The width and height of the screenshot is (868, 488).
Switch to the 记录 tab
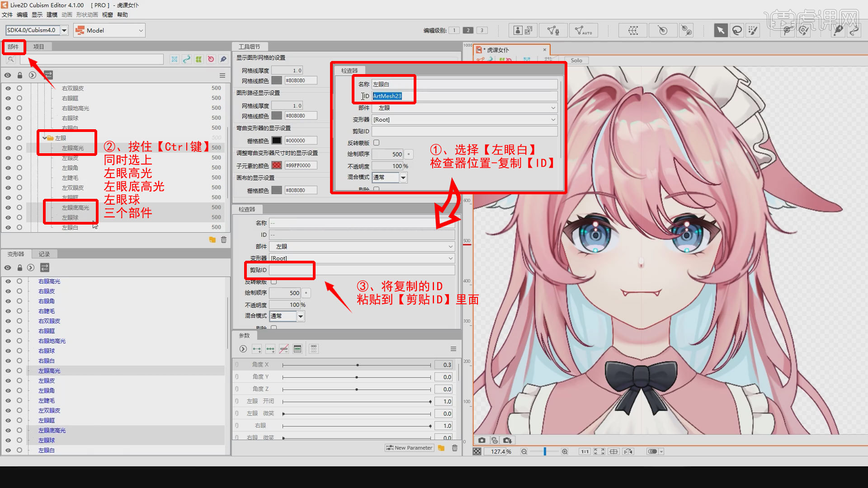44,254
